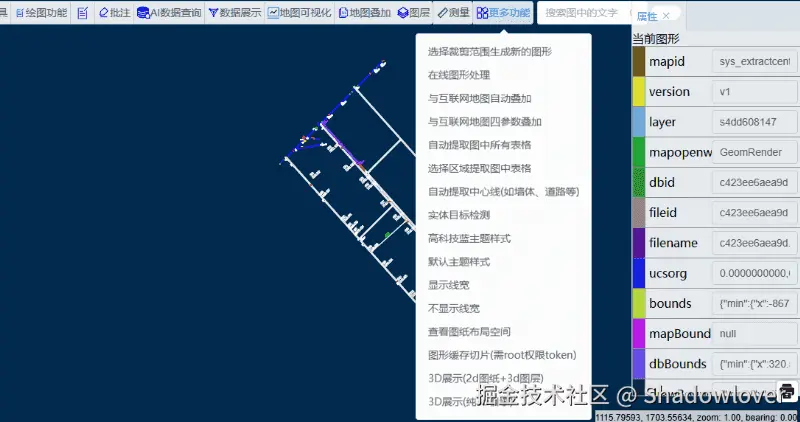The height and width of the screenshot is (422, 800).
Task: Select 与互联网地图四参数叠加
Action: 485,122
